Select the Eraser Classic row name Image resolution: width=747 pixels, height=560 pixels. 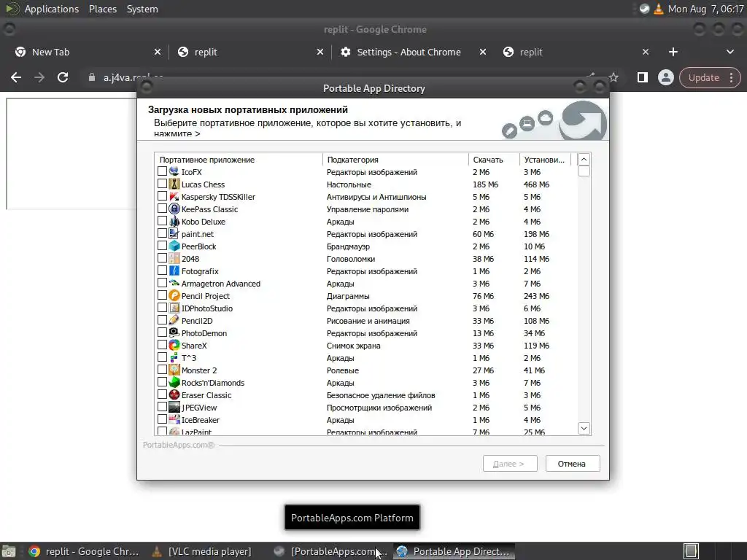[x=206, y=394]
